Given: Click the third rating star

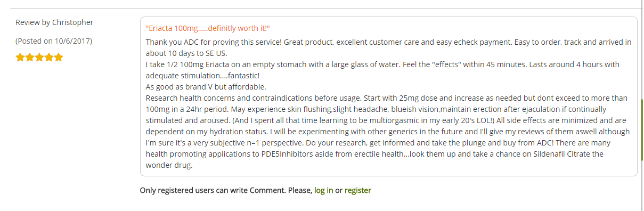Looking at the screenshot, I should coord(39,58).
